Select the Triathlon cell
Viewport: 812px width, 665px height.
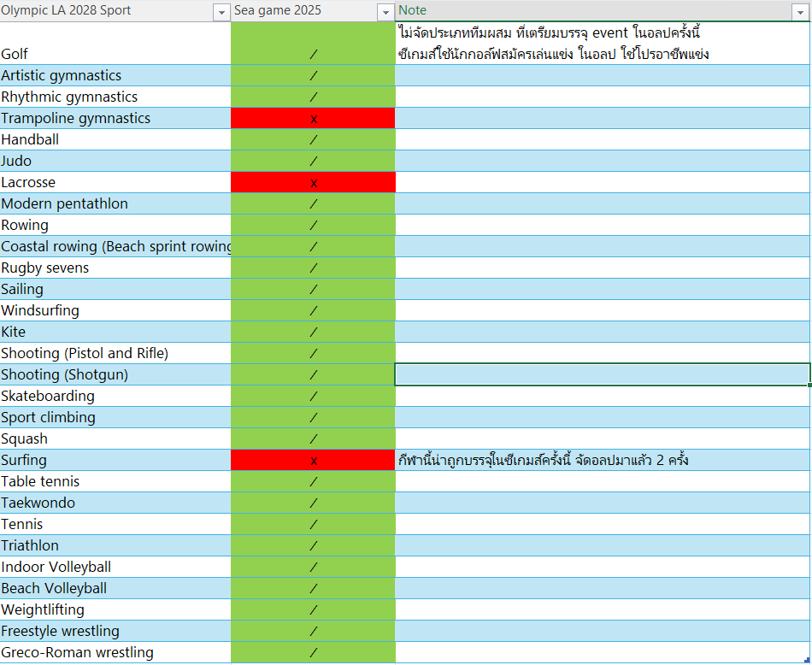pos(115,545)
